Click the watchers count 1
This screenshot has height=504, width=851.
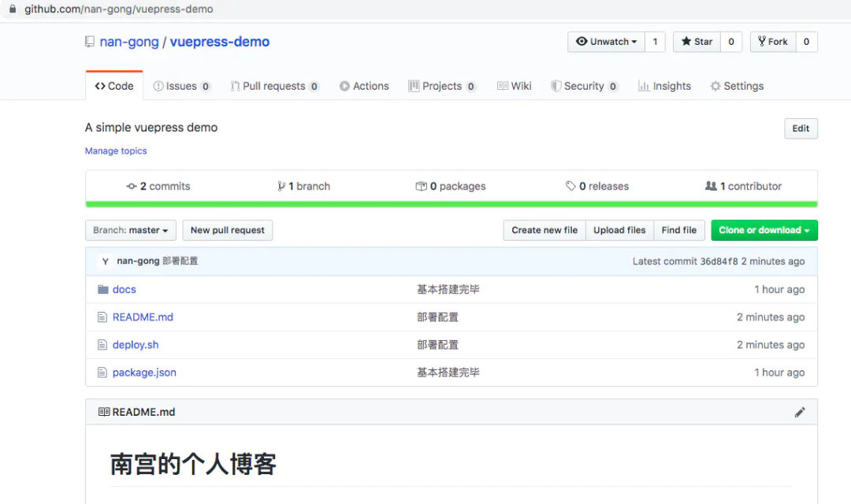coord(655,42)
